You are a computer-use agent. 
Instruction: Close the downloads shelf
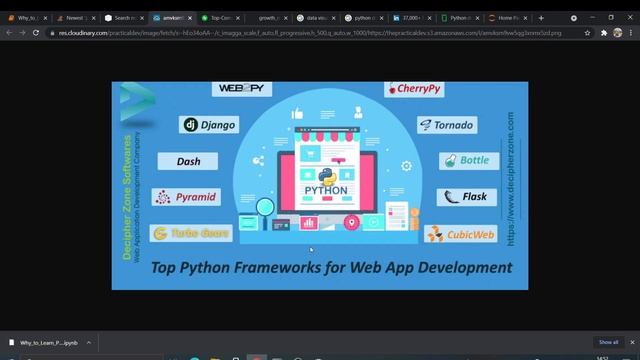tap(632, 342)
